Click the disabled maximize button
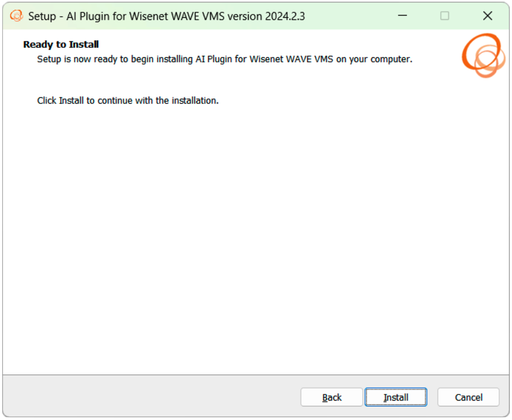512x420 pixels. coord(445,16)
